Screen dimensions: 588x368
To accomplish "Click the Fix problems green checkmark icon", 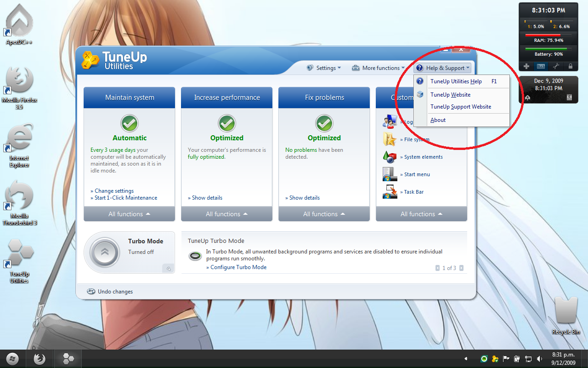I will pyautogui.click(x=324, y=123).
